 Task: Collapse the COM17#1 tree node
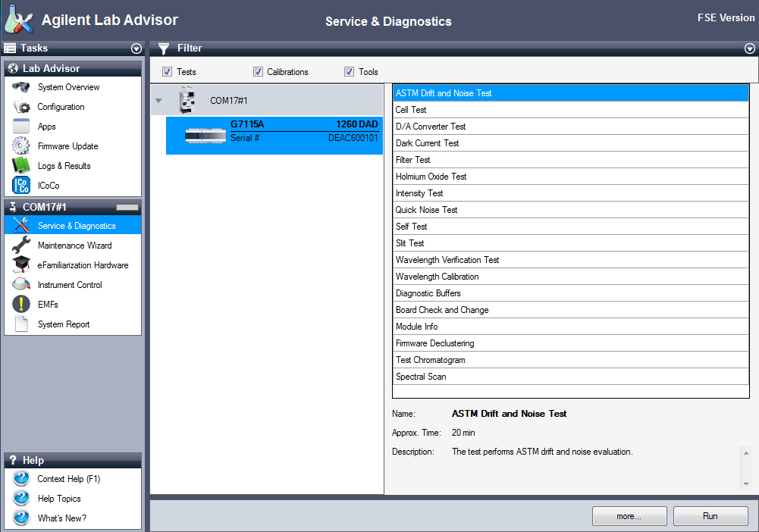(158, 99)
